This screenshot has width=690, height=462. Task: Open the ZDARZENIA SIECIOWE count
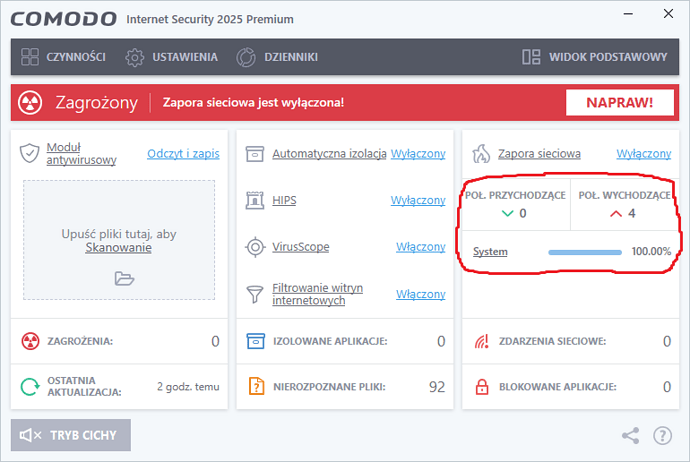point(667,341)
